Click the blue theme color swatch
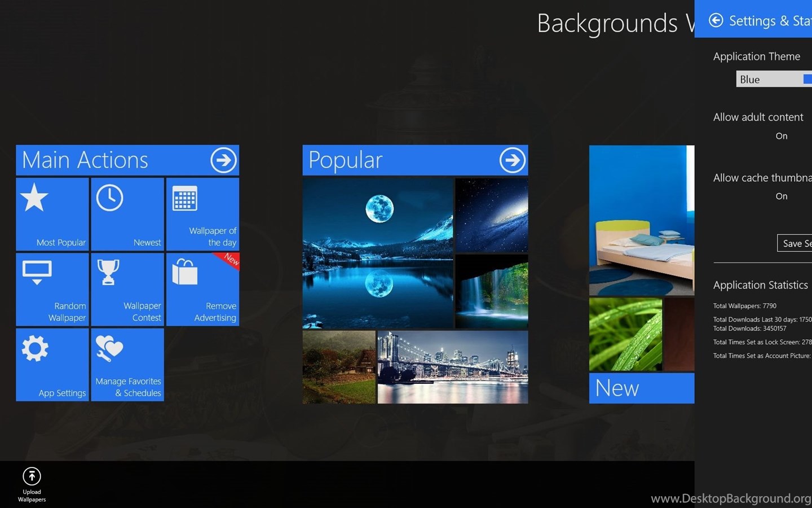 [807, 80]
